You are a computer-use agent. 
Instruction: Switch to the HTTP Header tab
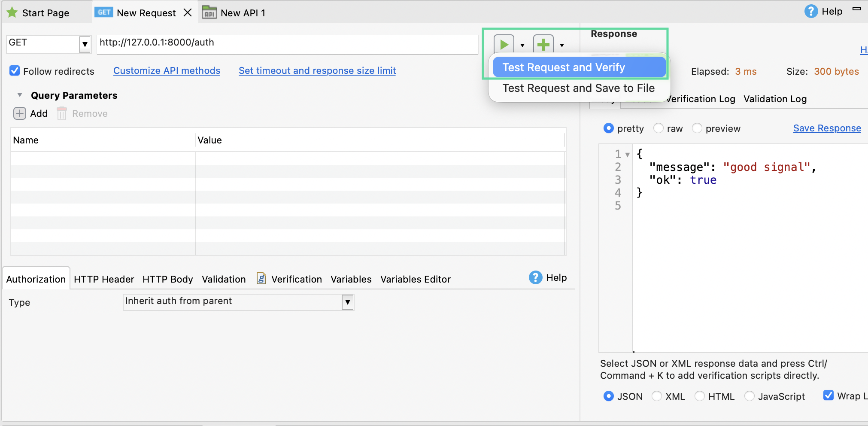103,279
